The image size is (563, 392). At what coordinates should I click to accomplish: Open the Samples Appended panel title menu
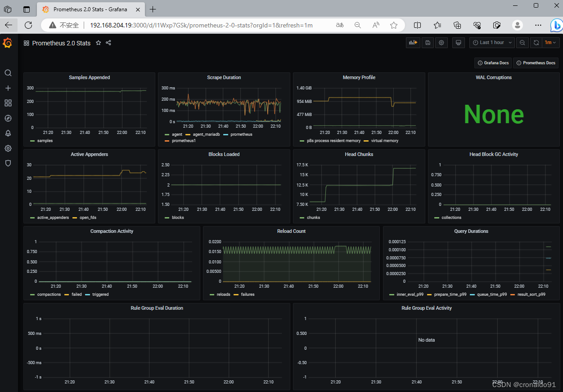(89, 77)
